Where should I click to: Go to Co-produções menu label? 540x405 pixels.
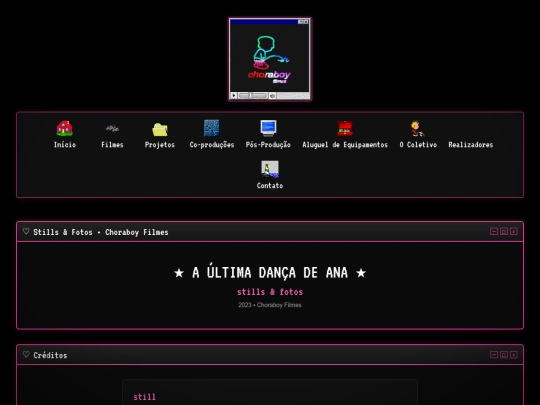point(212,145)
